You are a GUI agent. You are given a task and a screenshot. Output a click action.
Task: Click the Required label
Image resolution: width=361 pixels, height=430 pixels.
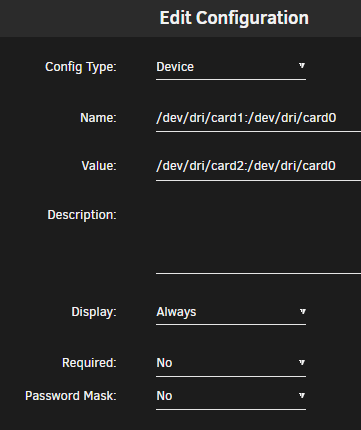(89, 363)
